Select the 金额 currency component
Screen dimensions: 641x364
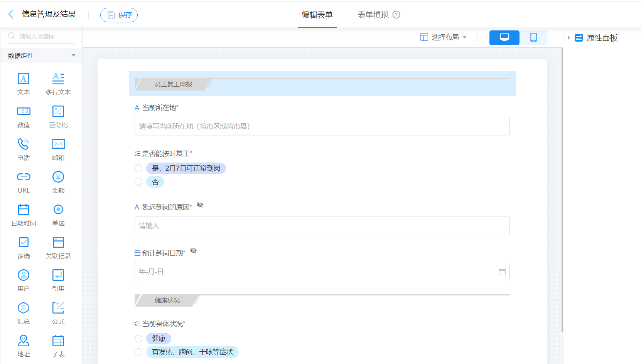tap(58, 182)
